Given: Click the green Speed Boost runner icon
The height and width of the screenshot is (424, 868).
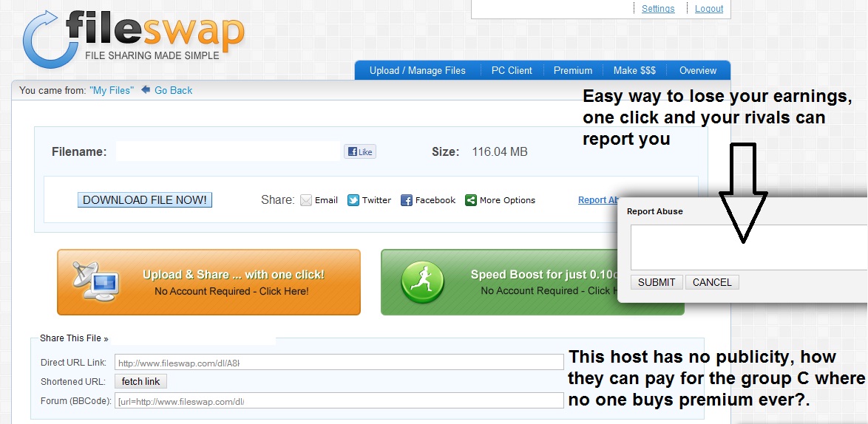Looking at the screenshot, I should 422,282.
